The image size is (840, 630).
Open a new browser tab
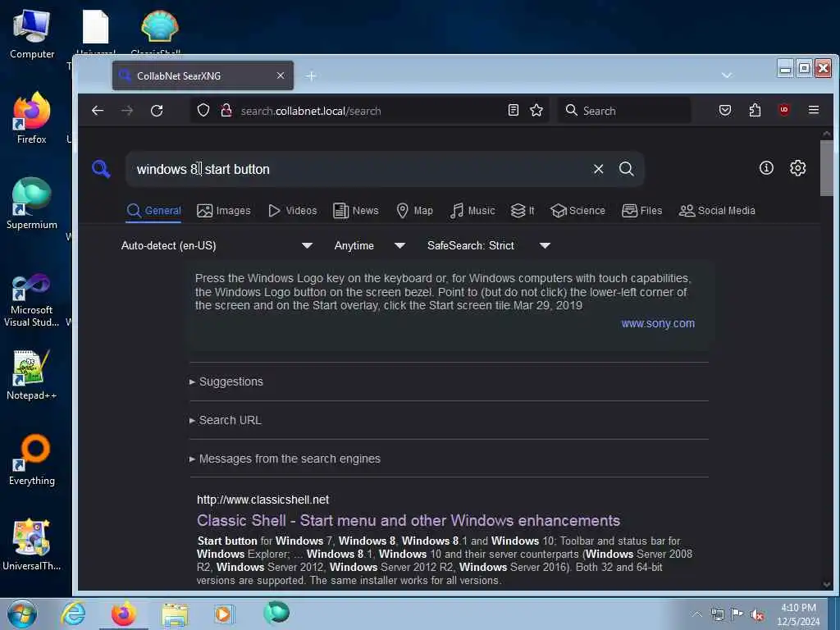click(x=311, y=76)
